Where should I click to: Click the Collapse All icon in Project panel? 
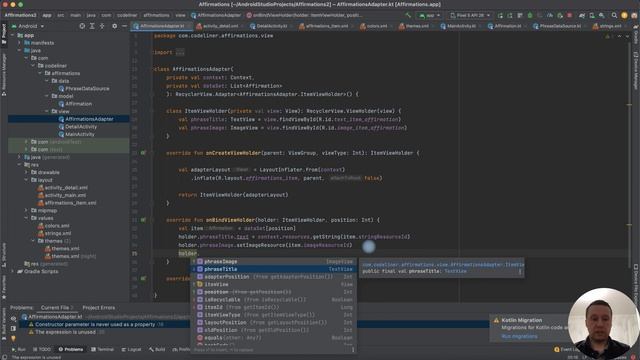click(x=102, y=26)
